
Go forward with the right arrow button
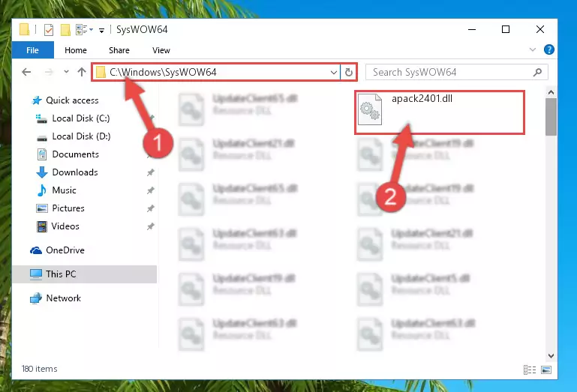tap(49, 72)
